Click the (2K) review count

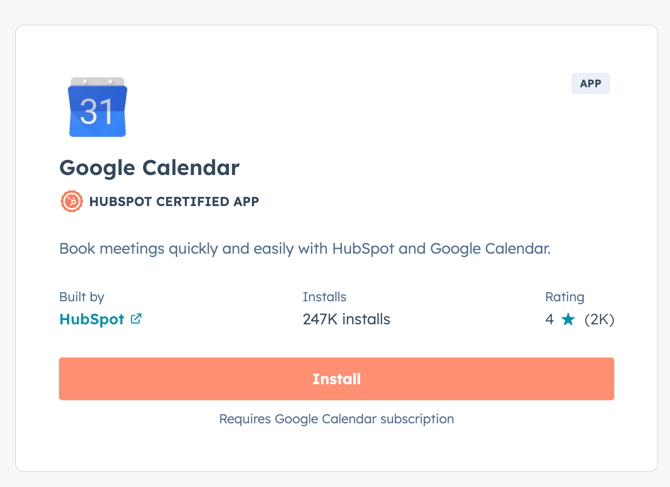(x=598, y=320)
